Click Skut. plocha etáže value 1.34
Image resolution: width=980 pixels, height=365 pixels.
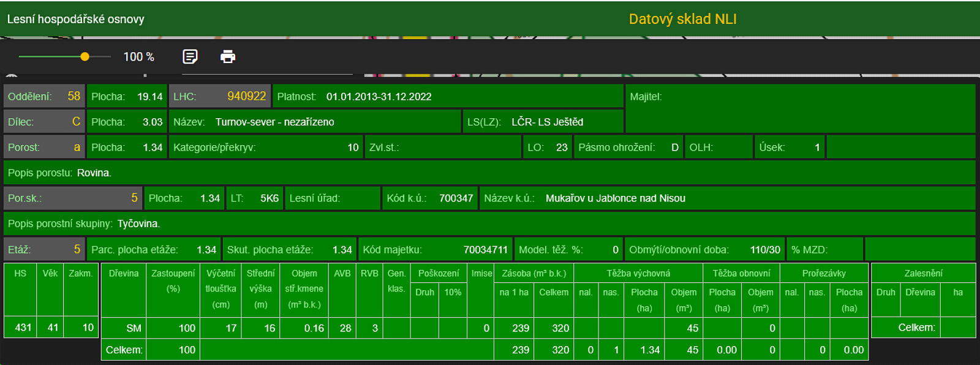pos(342,250)
